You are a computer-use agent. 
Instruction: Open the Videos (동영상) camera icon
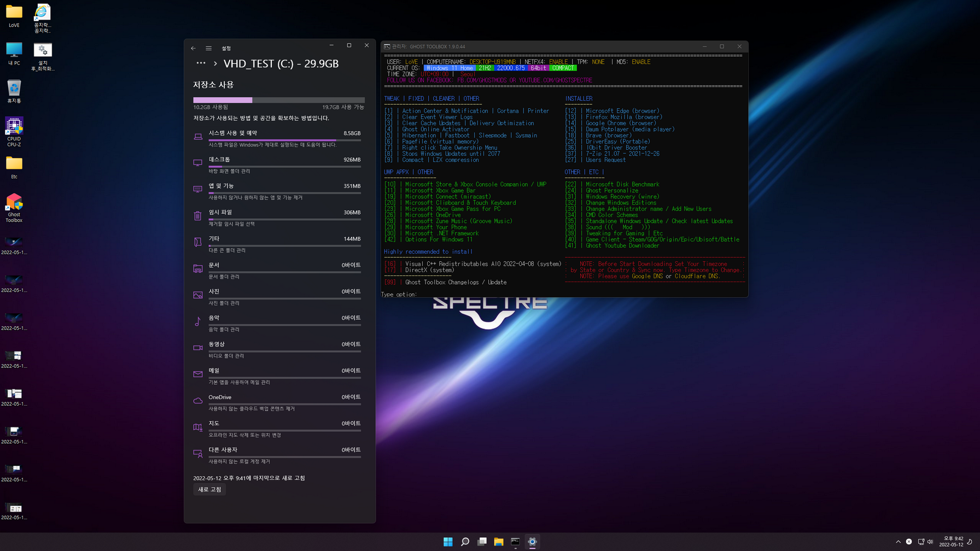pyautogui.click(x=198, y=348)
